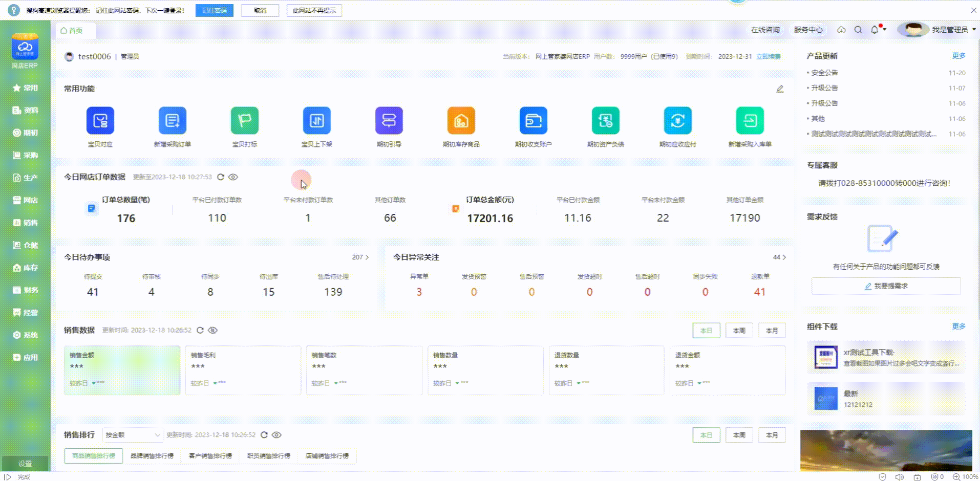Select 采购 in the left sidebar
Image resolution: width=980 pixels, height=481 pixels.
(x=25, y=155)
